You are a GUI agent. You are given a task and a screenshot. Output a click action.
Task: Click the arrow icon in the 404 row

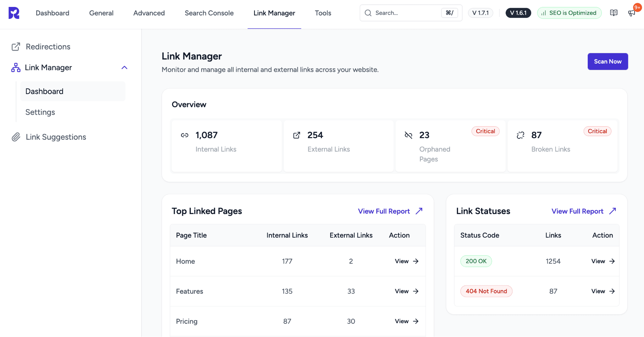click(x=612, y=291)
